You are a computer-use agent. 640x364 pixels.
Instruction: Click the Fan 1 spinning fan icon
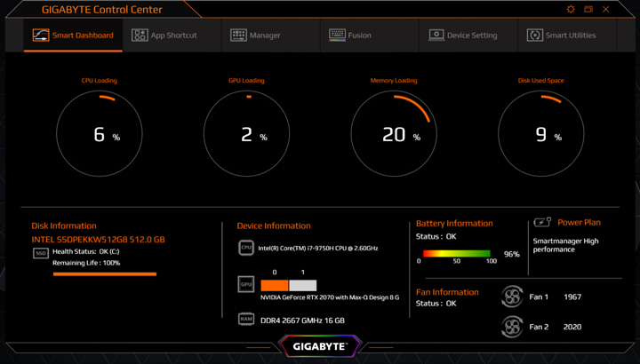pyautogui.click(x=512, y=297)
